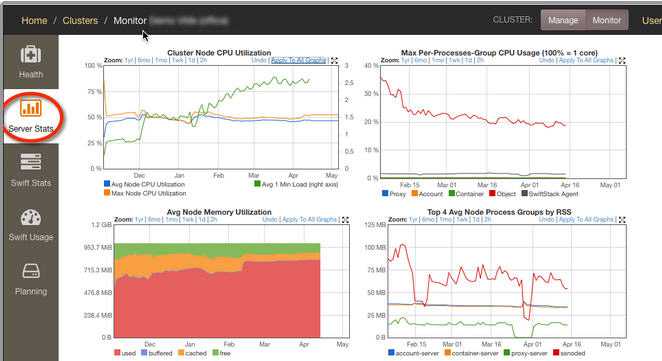Image resolution: width=662 pixels, height=361 pixels.
Task: Undo zoom on Max Per-Processes-Group CPU graph
Action: click(x=547, y=60)
